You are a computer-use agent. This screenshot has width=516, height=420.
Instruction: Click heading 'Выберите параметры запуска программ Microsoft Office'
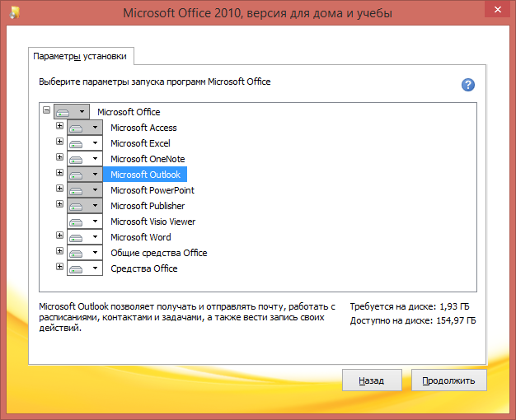click(155, 82)
